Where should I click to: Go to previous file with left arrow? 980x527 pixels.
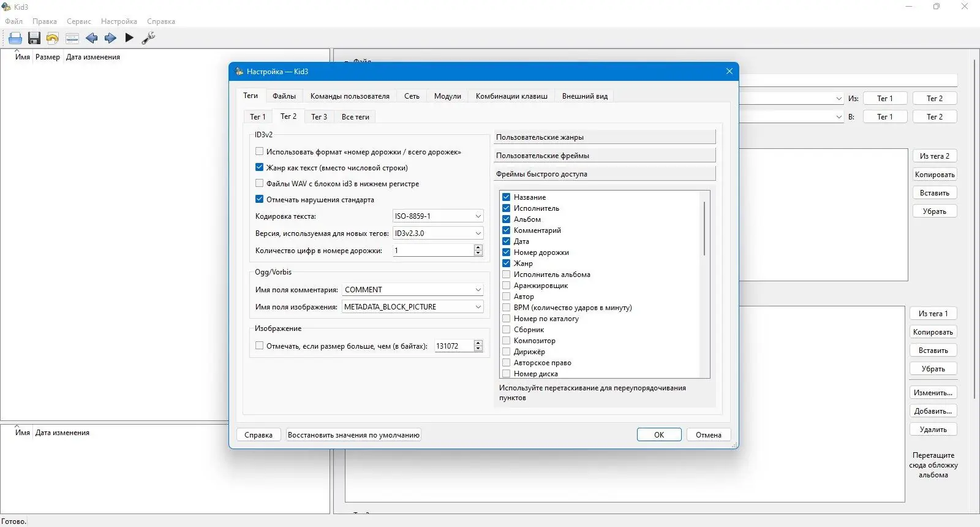coord(91,38)
